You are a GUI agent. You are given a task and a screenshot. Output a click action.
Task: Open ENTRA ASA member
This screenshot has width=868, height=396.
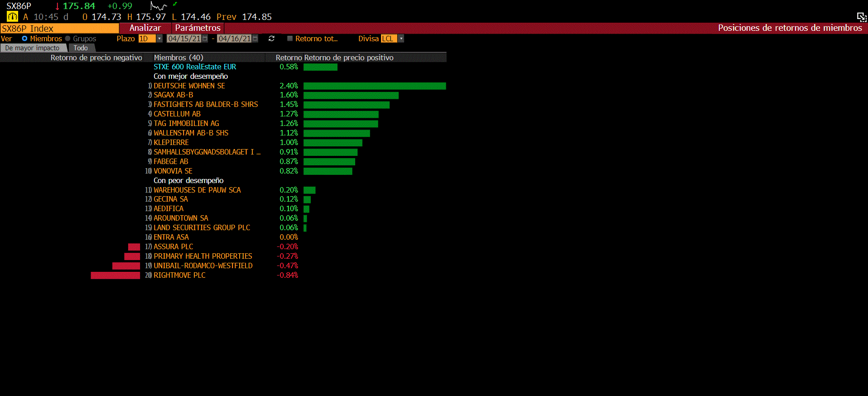tap(171, 237)
